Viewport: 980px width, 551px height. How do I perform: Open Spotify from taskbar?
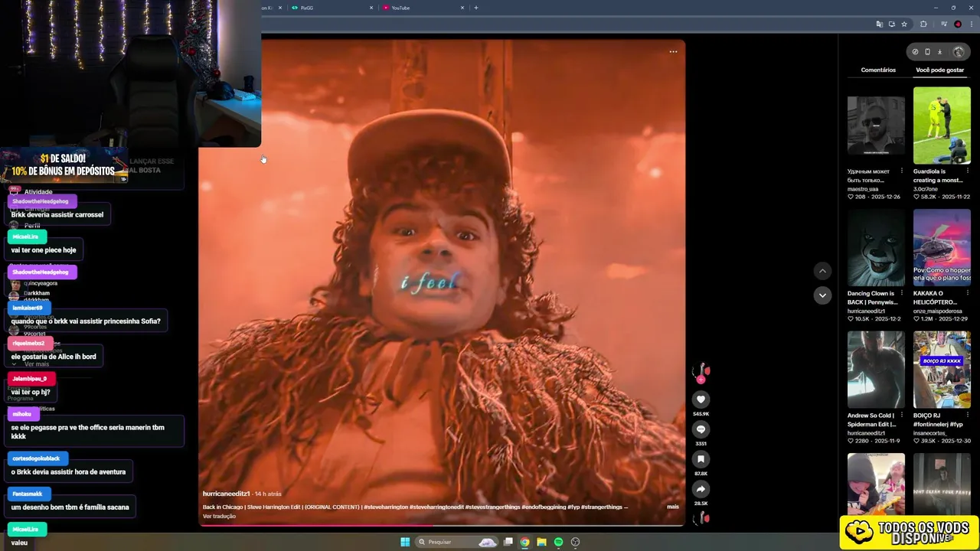click(558, 542)
